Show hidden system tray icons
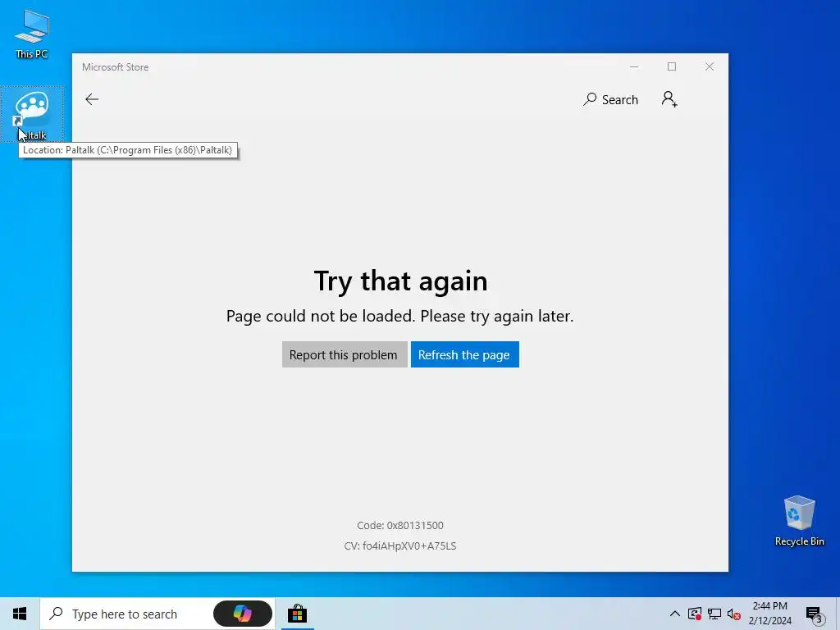 click(675, 614)
